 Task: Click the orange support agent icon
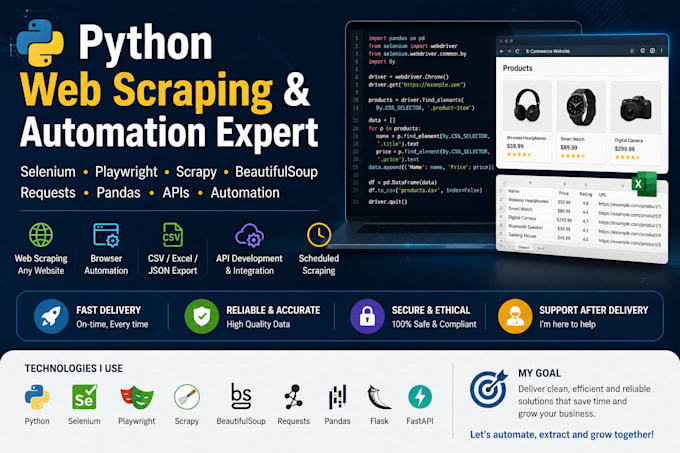[x=515, y=316]
